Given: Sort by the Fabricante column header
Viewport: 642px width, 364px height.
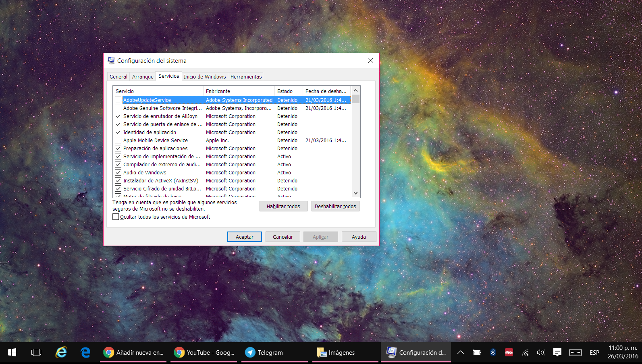Looking at the screenshot, I should (x=239, y=91).
